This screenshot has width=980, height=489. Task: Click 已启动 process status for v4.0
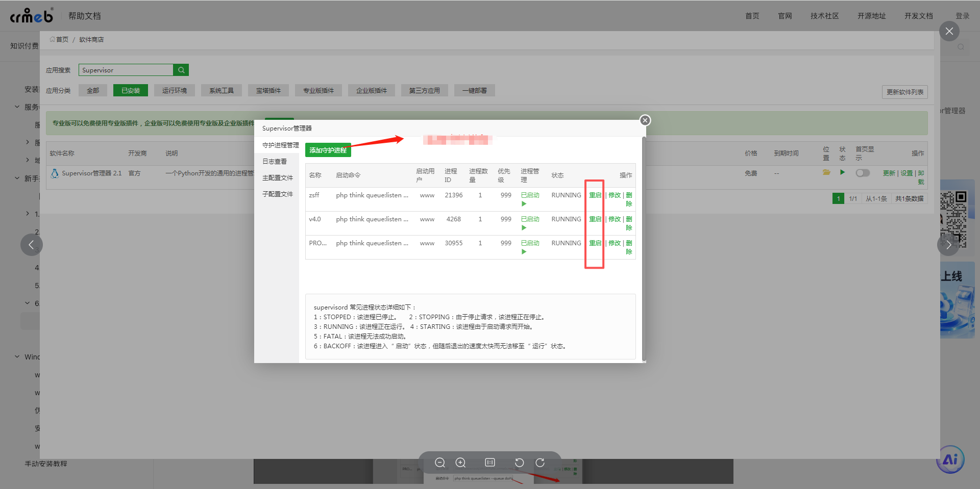tap(530, 223)
